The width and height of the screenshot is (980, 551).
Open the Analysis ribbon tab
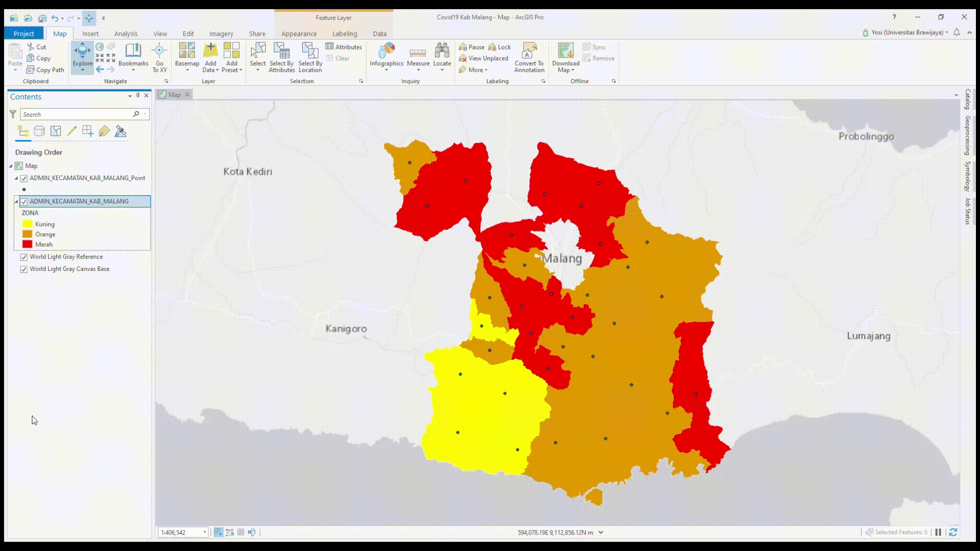pyautogui.click(x=126, y=34)
